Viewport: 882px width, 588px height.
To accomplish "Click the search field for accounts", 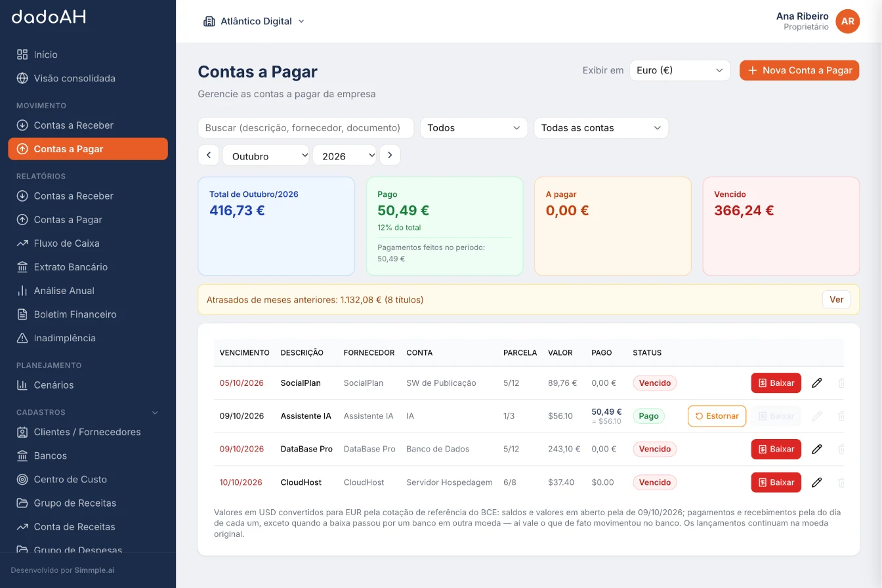I will pyautogui.click(x=306, y=128).
